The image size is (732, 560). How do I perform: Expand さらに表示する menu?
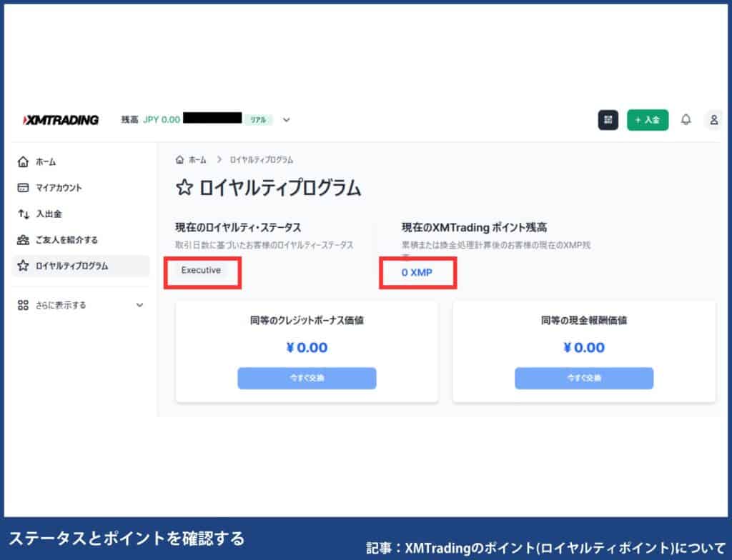[x=81, y=305]
